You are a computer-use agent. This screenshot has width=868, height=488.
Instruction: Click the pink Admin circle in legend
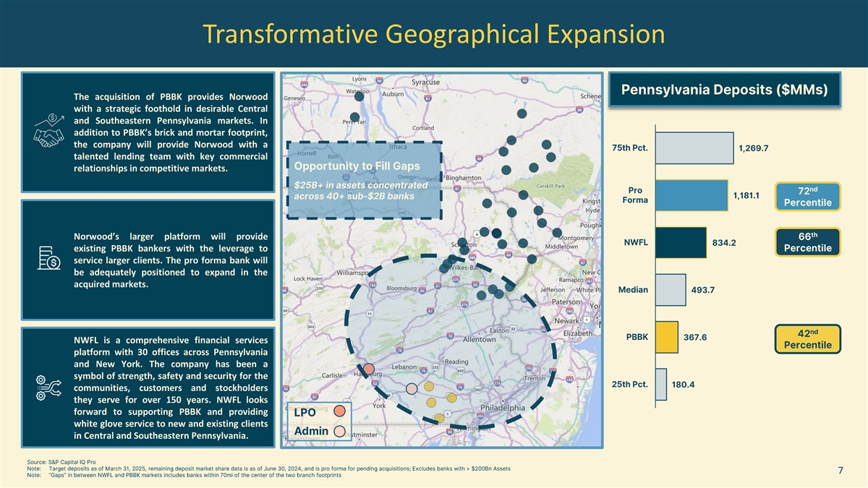click(x=339, y=431)
